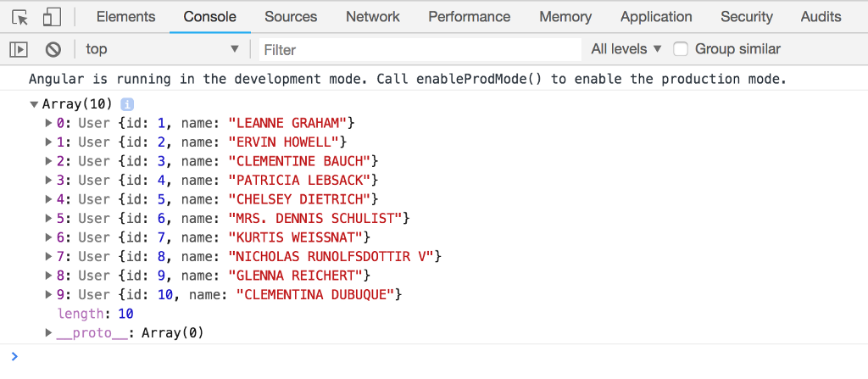
Task: Select the Sources tab
Action: click(291, 17)
